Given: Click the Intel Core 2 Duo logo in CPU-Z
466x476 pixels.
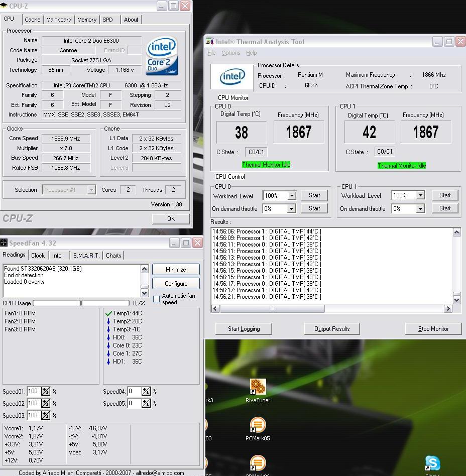Looking at the screenshot, I should [x=162, y=56].
